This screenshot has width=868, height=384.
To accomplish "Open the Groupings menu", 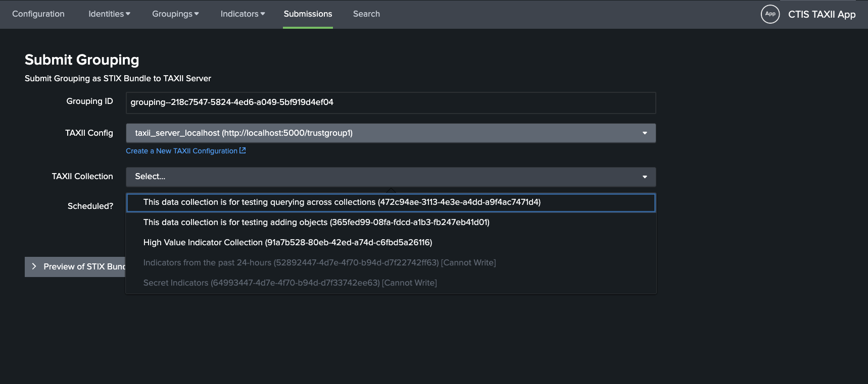I will click(175, 14).
